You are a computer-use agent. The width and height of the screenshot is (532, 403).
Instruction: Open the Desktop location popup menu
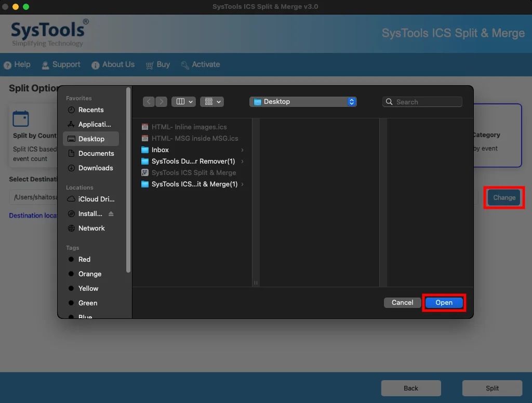coord(303,102)
